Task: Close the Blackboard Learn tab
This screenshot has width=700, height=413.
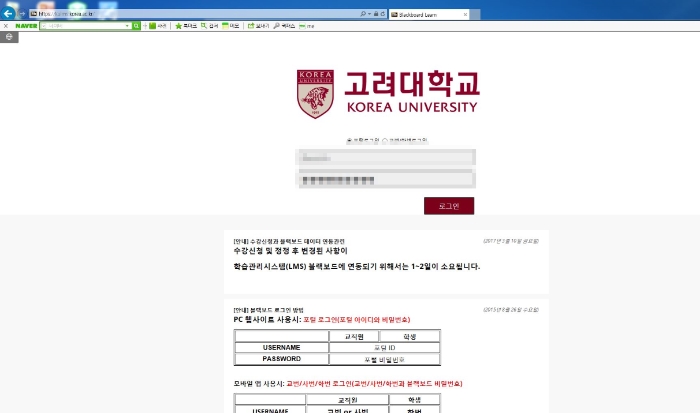Action: point(465,15)
